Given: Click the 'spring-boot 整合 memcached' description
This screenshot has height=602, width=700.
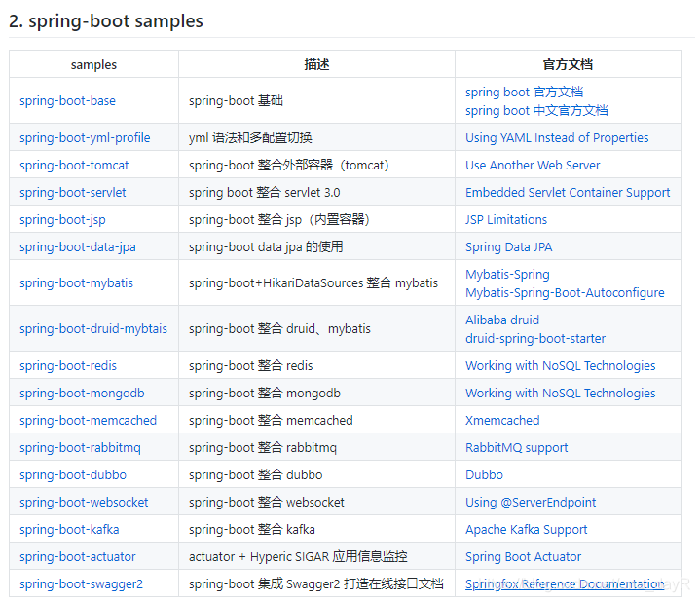Looking at the screenshot, I should (271, 420).
